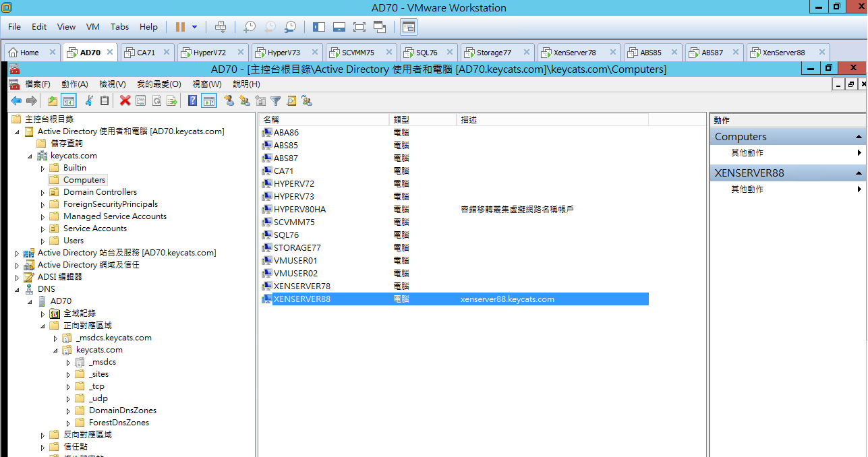Expand the 反向對應區域 node
Screen dimensions: 868x457
[42, 435]
